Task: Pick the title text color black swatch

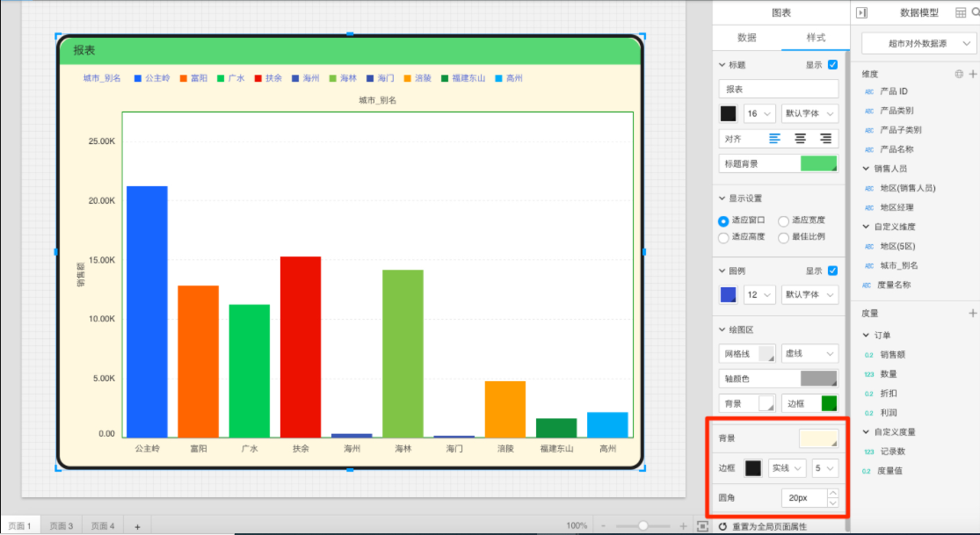Action: click(728, 113)
